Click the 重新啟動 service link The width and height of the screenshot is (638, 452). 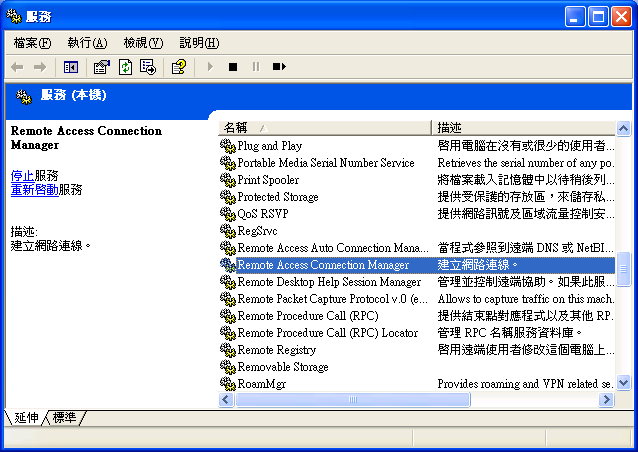point(35,190)
